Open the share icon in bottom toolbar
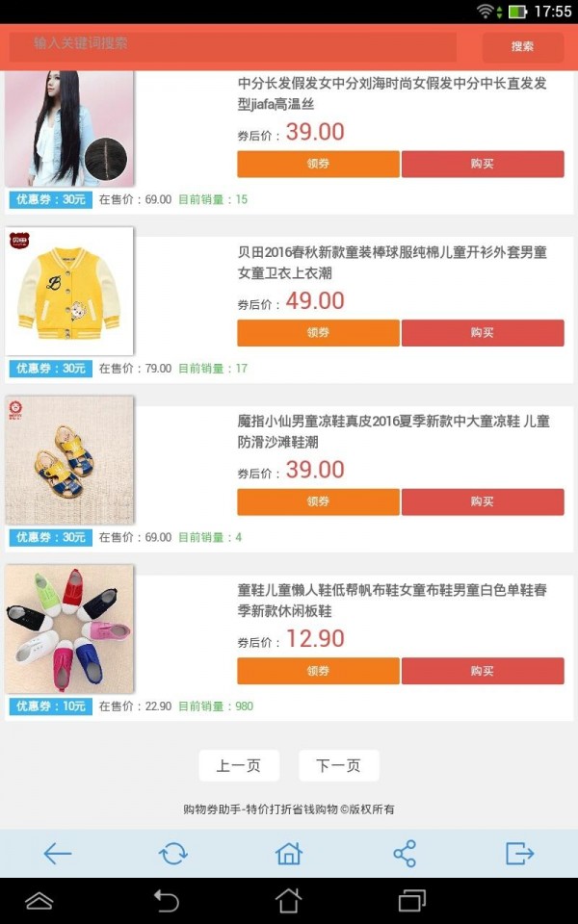Screen dimensions: 578x924 click(x=405, y=853)
